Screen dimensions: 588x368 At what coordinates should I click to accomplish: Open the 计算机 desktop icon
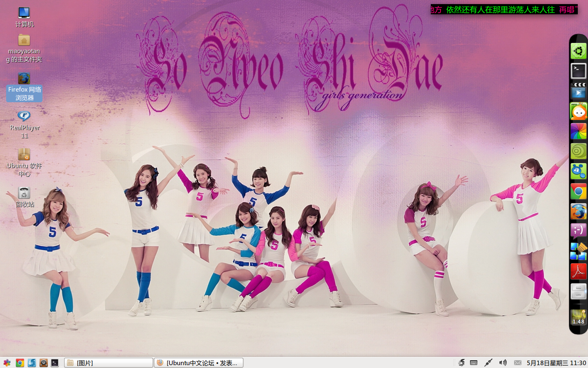pyautogui.click(x=24, y=17)
